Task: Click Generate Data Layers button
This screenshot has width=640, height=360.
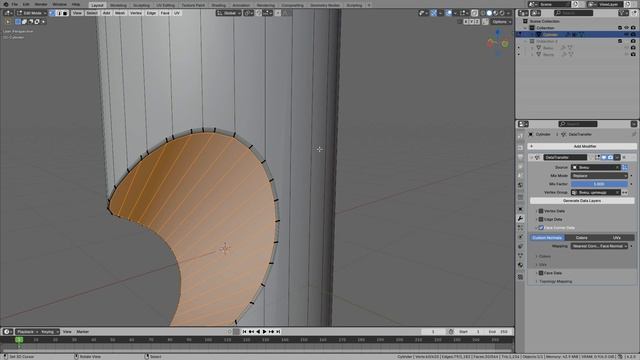Action: coord(582,201)
